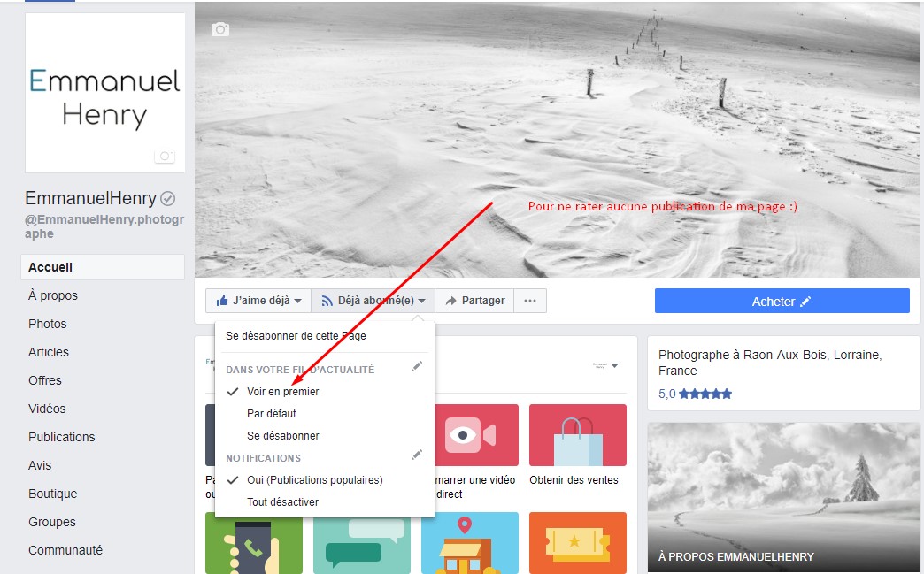Click the Partager button
This screenshot has width=924, height=574.
tap(475, 301)
